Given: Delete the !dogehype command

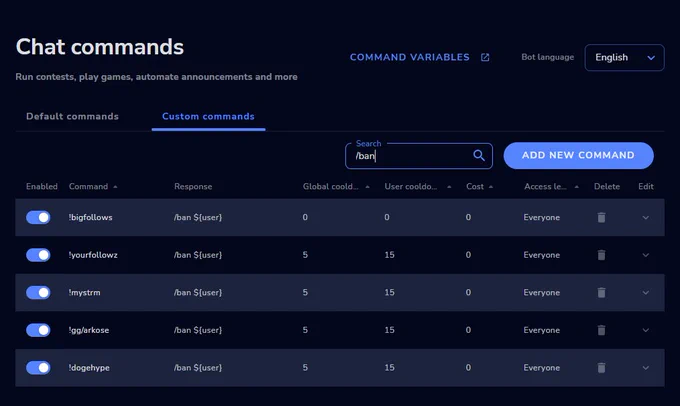Looking at the screenshot, I should tap(601, 368).
